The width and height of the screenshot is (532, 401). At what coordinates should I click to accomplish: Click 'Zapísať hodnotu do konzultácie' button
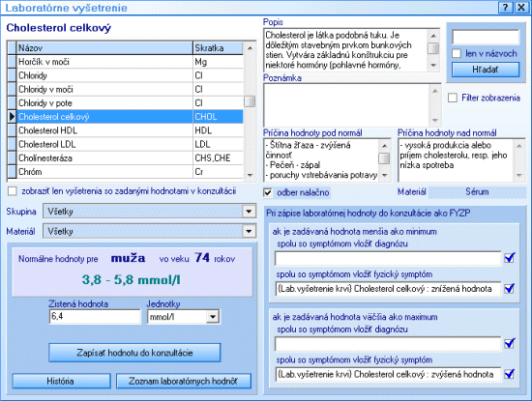[134, 353]
